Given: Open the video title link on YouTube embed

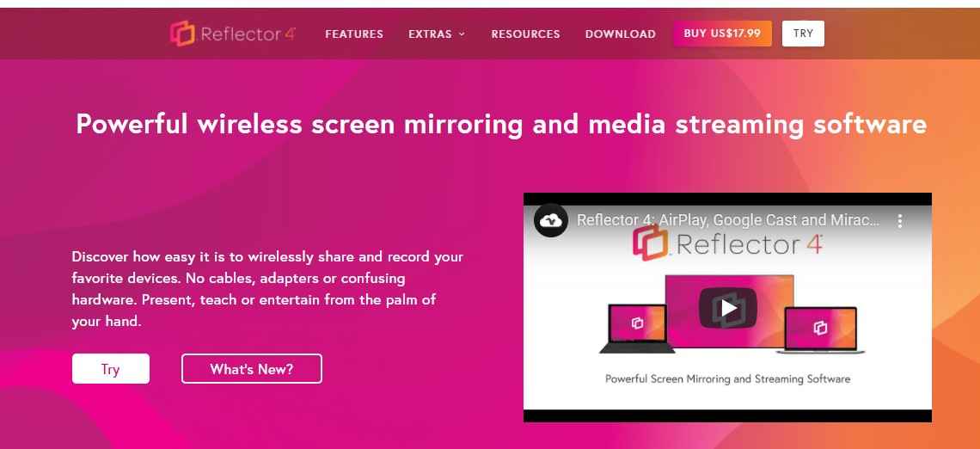Looking at the screenshot, I should click(728, 220).
